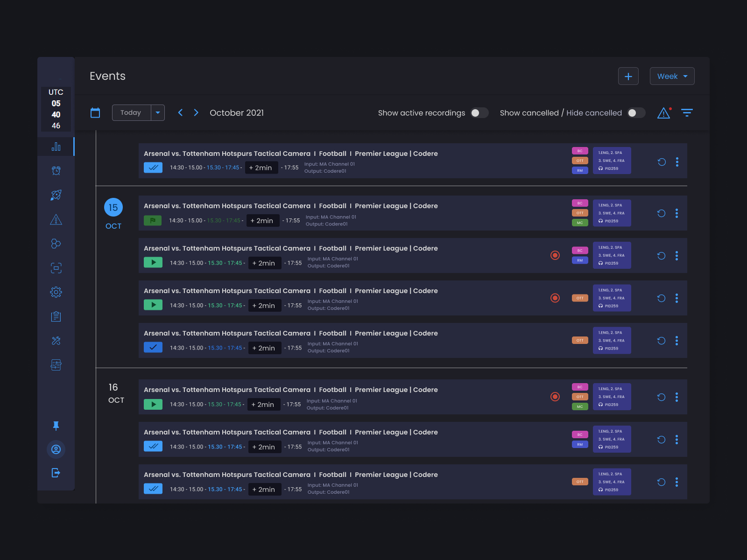
Task: Open the alarms section in the sidebar
Action: coord(56,170)
